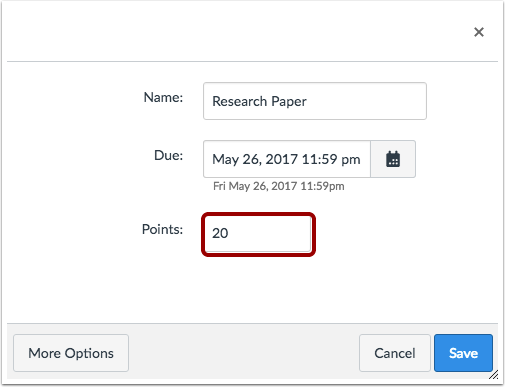Save the assignment changes
The height and width of the screenshot is (387, 505).
click(463, 353)
